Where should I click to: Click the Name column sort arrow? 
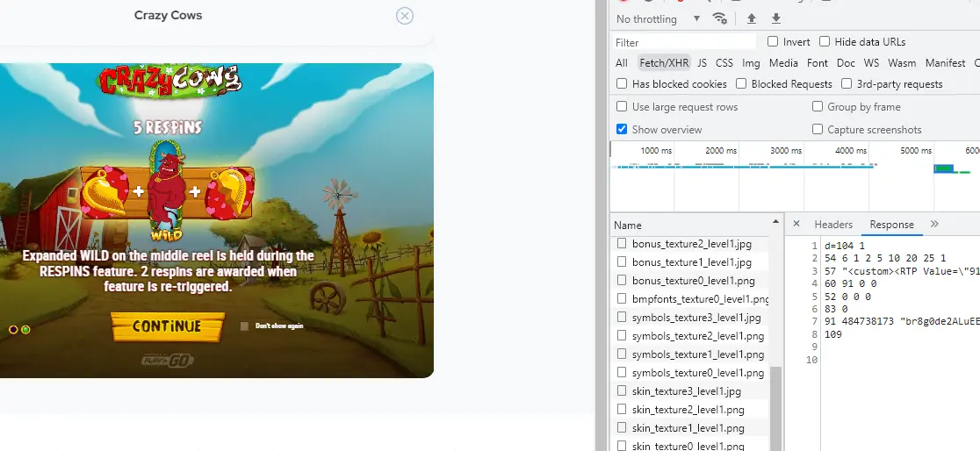[775, 222]
